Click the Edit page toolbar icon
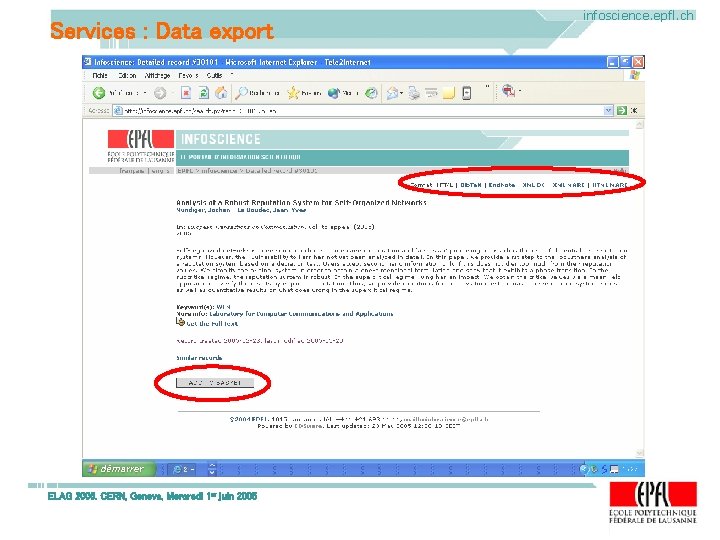The width and height of the screenshot is (720, 540). coord(431,93)
